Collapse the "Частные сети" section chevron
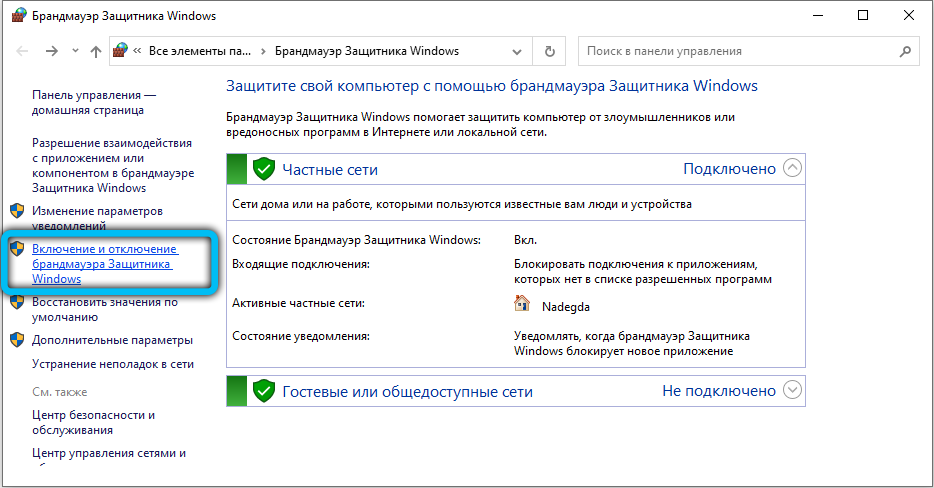This screenshot has width=934, height=488. [x=792, y=169]
